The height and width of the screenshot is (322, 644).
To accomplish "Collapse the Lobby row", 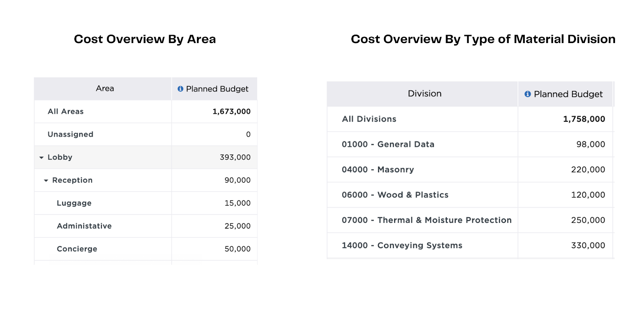I will (x=41, y=157).
